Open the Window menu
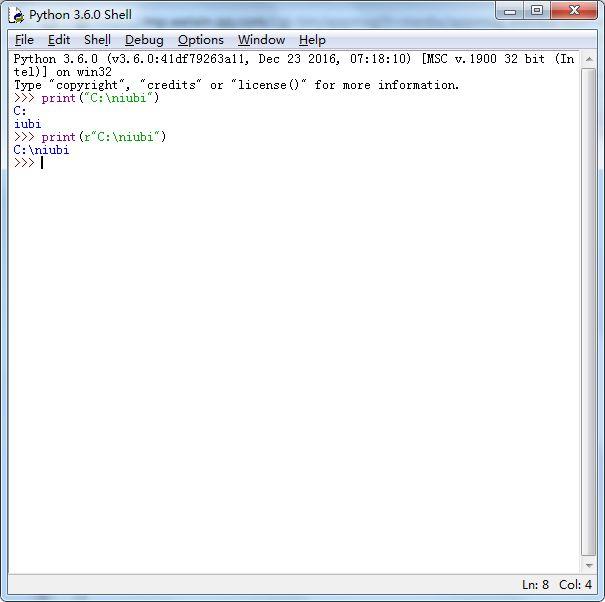This screenshot has width=605, height=602. tap(261, 40)
